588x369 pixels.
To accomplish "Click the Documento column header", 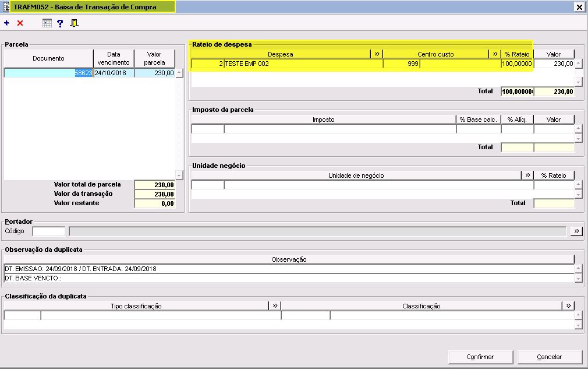I will click(48, 58).
